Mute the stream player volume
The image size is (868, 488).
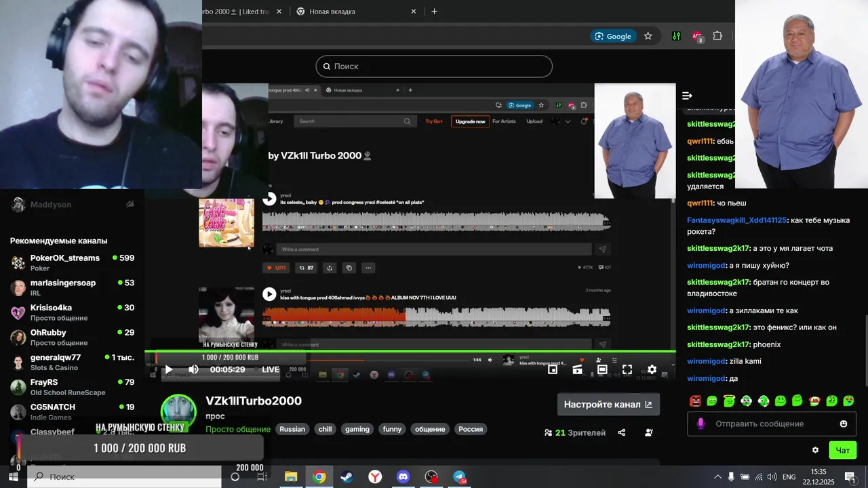pyautogui.click(x=193, y=369)
